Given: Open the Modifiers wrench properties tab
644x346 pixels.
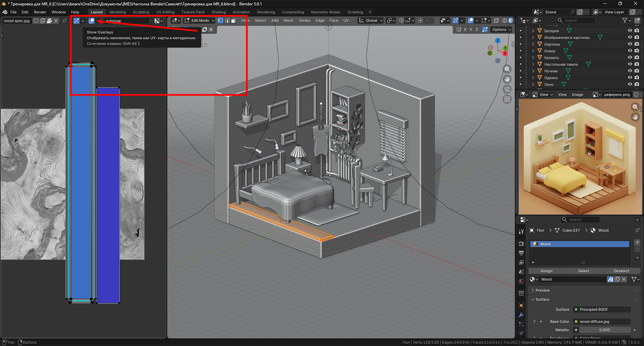Looking at the screenshot, I should 521,315.
